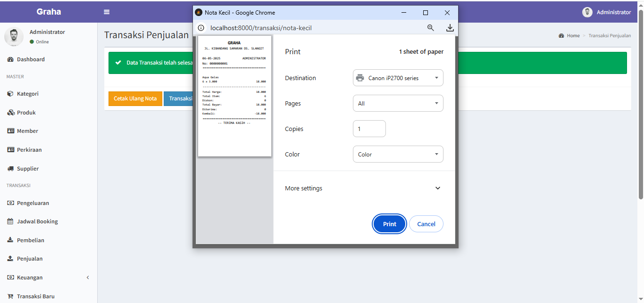Click the download icon in Chrome popup
Image resolution: width=644 pixels, height=303 pixels.
[450, 28]
